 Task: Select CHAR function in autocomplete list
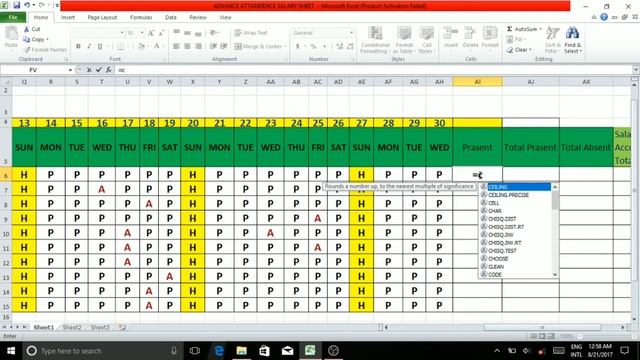(x=515, y=211)
